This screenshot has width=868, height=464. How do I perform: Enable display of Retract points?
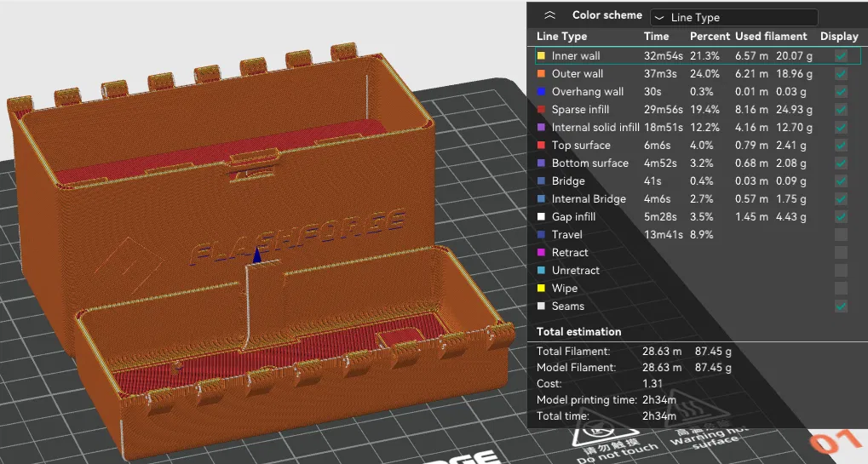[x=841, y=253]
